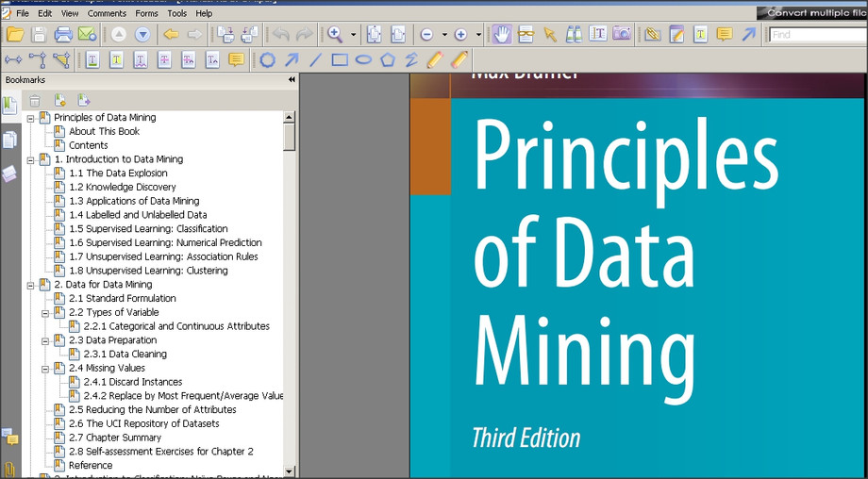Open the Forms menu

pyautogui.click(x=146, y=13)
